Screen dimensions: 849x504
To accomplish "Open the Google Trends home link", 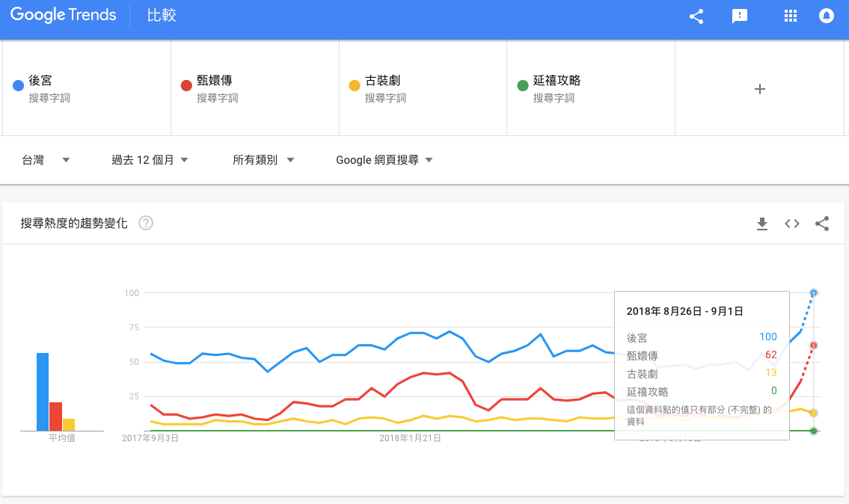I will (63, 15).
